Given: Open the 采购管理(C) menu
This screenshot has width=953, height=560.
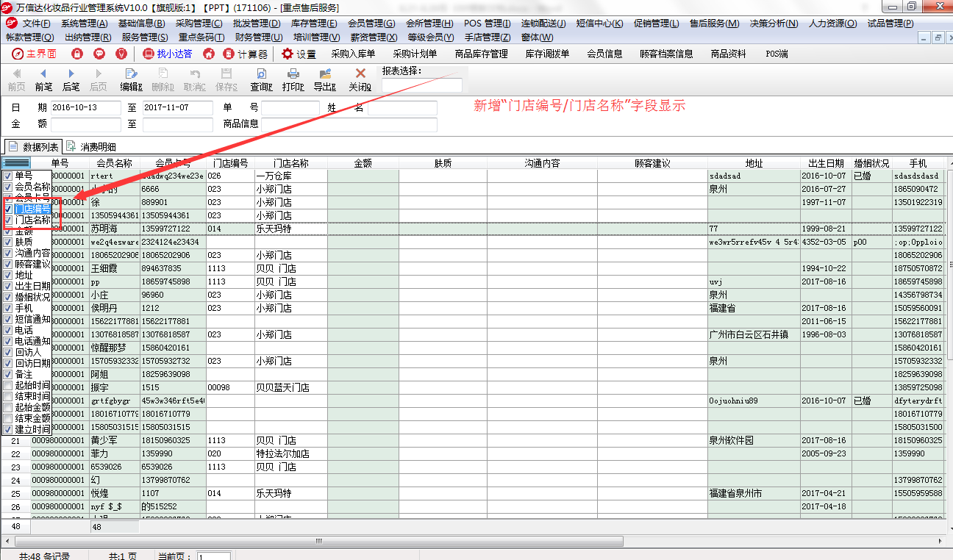Looking at the screenshot, I should pos(199,24).
